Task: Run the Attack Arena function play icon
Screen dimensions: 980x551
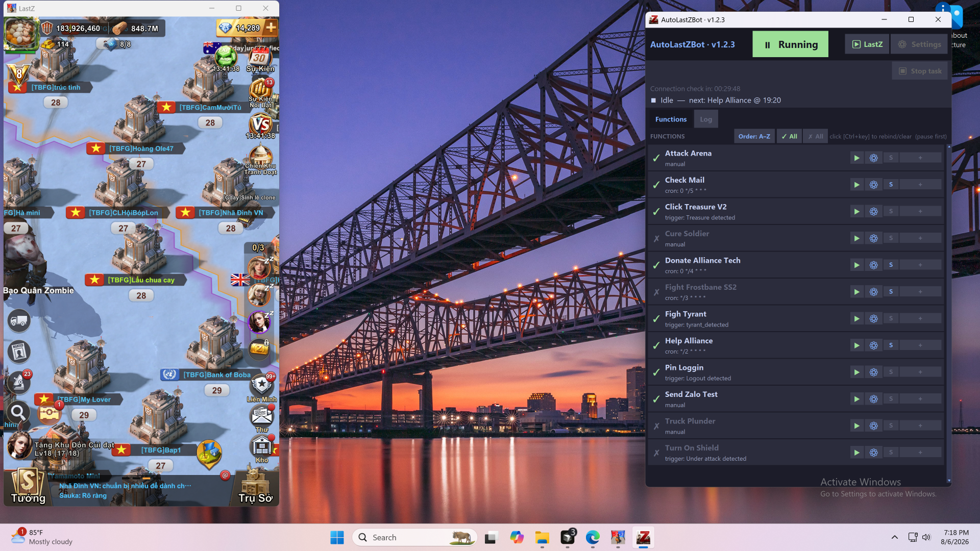Action: point(856,158)
